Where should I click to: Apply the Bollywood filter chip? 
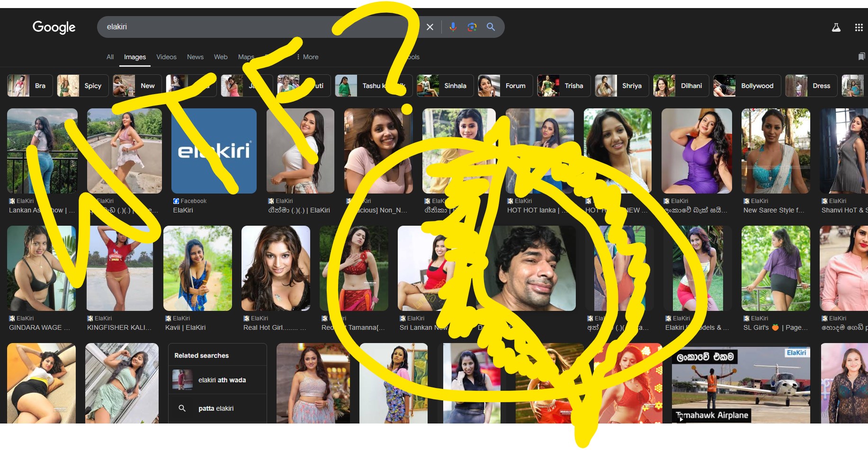tap(747, 86)
